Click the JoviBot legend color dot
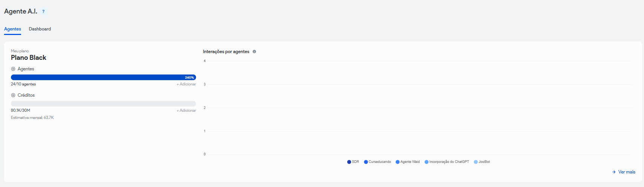Viewport: 644px width, 187px height. pos(476,162)
